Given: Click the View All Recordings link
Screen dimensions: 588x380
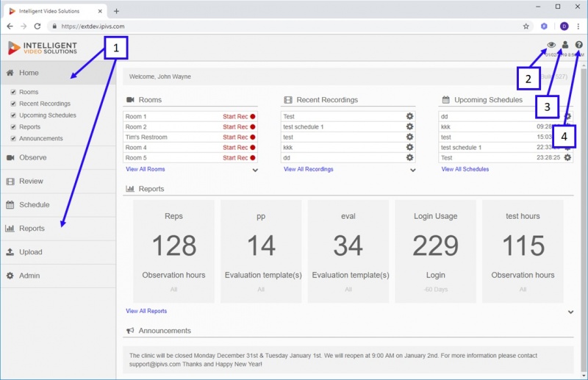Looking at the screenshot, I should (308, 169).
